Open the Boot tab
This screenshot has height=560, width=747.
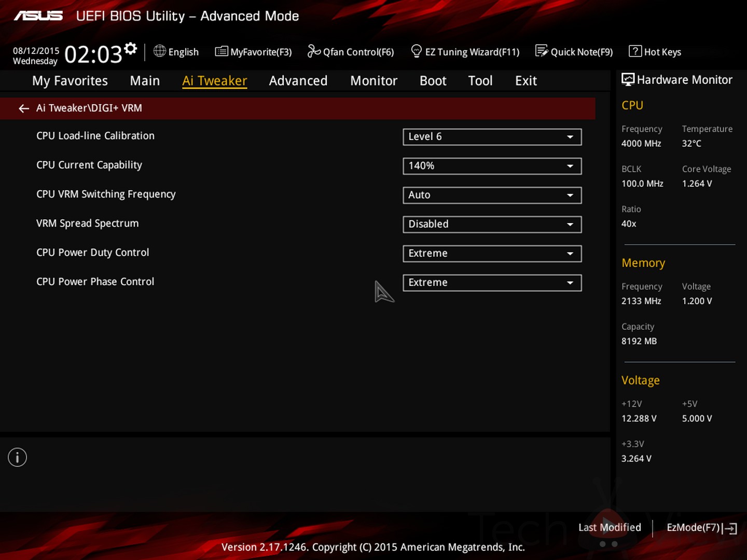[433, 81]
